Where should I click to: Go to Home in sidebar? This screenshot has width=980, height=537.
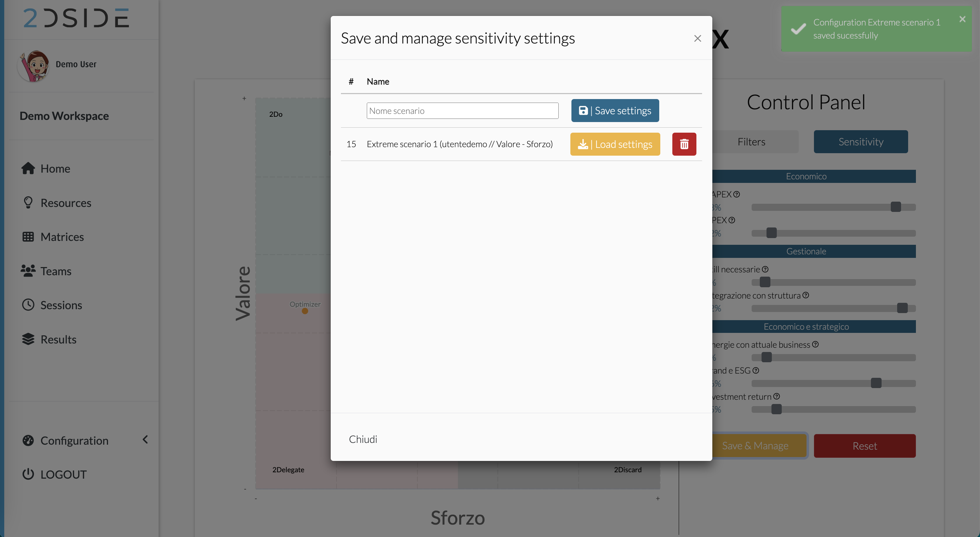tap(55, 168)
